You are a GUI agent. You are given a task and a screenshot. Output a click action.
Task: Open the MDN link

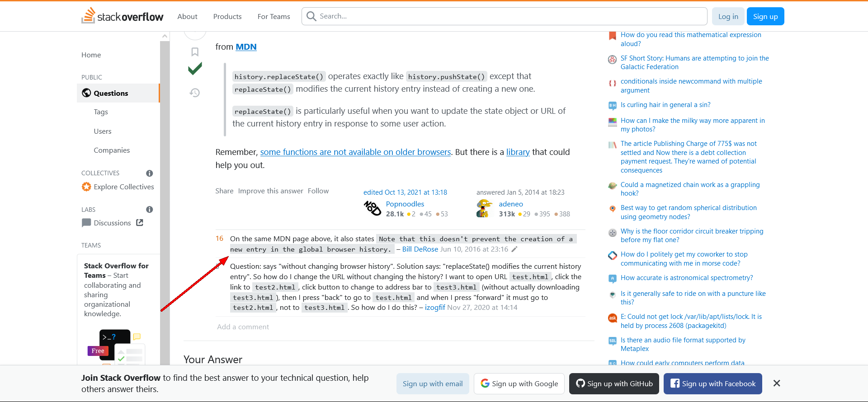coord(246,47)
